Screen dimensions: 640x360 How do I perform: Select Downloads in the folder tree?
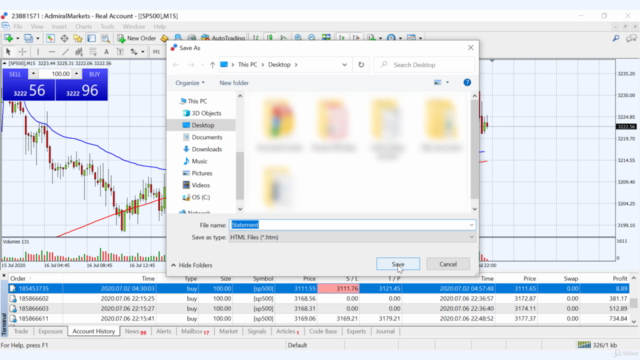207,149
